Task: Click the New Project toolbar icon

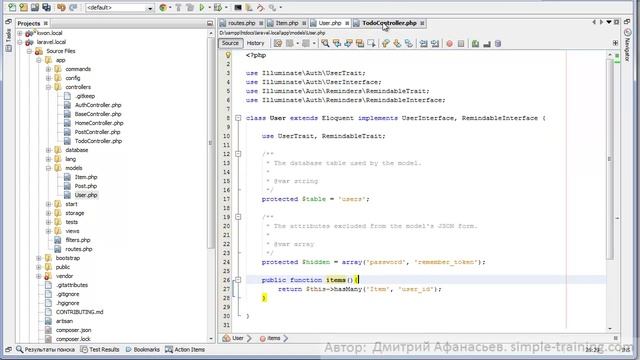Action: coord(24,7)
